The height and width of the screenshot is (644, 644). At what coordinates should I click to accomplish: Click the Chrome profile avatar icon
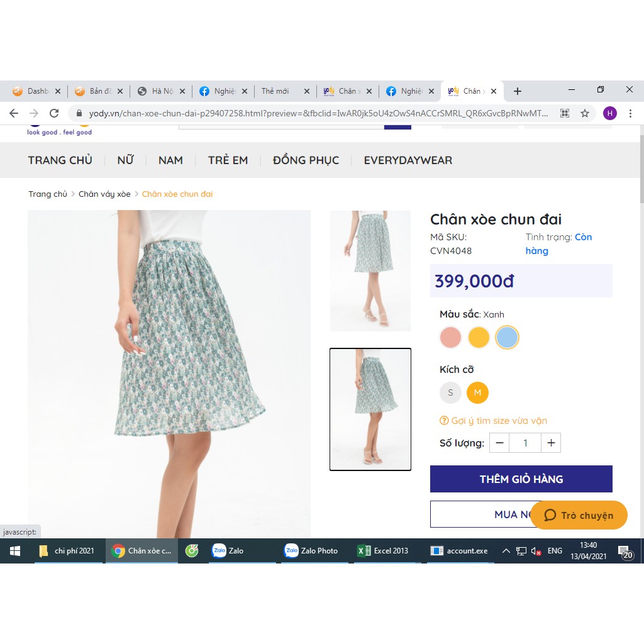tap(609, 113)
